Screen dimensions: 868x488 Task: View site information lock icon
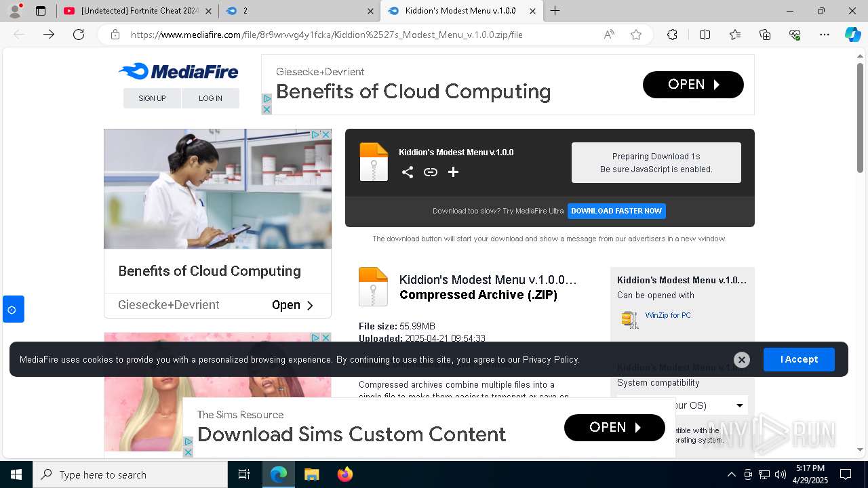pos(115,35)
